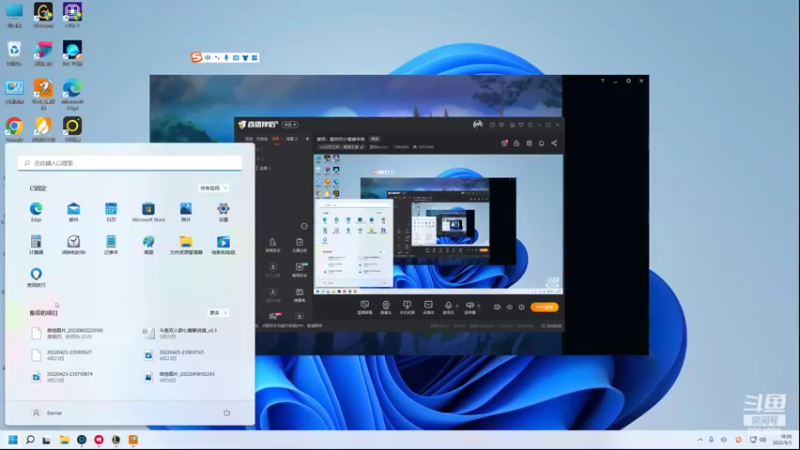Click the speaker icon in streaming toolbar
Screen dimensions: 800x450
469,307
